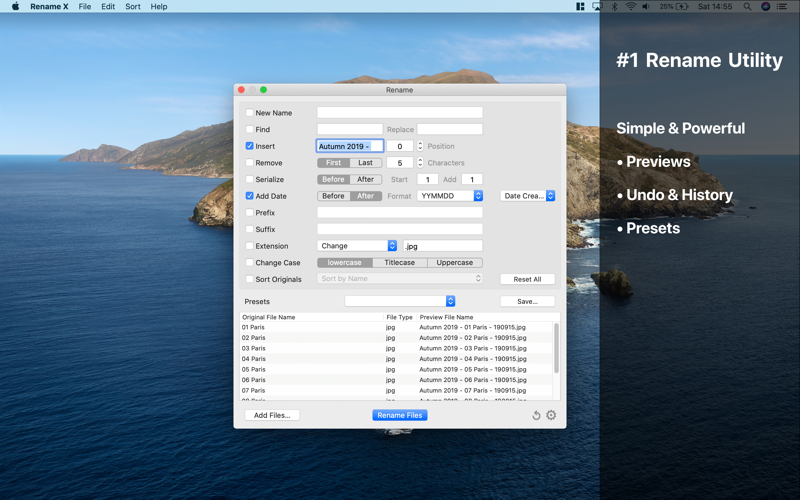
Task: Select After in the Serialize row
Action: point(365,179)
